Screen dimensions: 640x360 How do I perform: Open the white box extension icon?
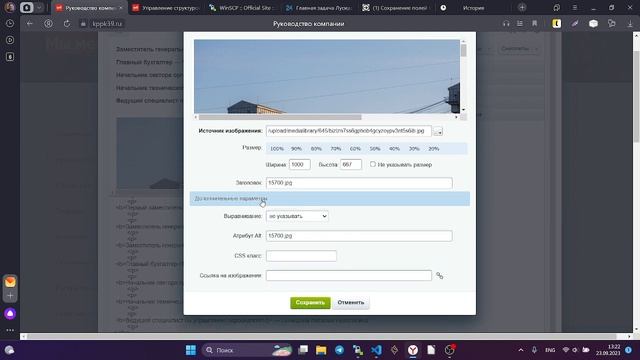tap(593, 24)
